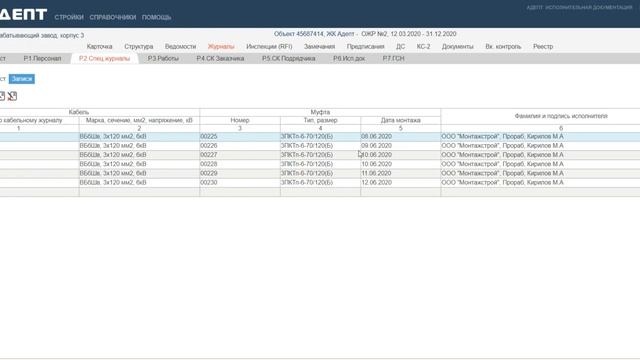Open the СПРАВОЧНИКИ menu
Image resolution: width=640 pixels, height=360 pixels.
click(113, 17)
